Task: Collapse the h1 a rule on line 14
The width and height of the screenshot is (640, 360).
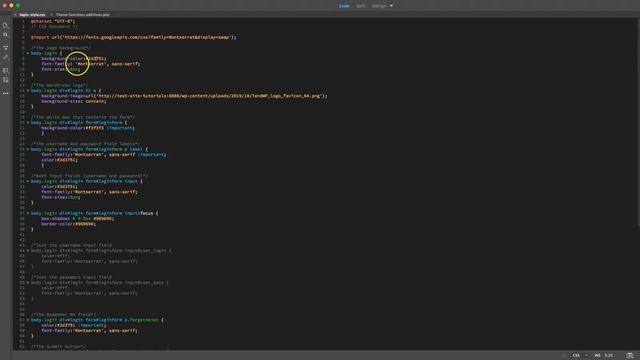Action: (x=28, y=91)
